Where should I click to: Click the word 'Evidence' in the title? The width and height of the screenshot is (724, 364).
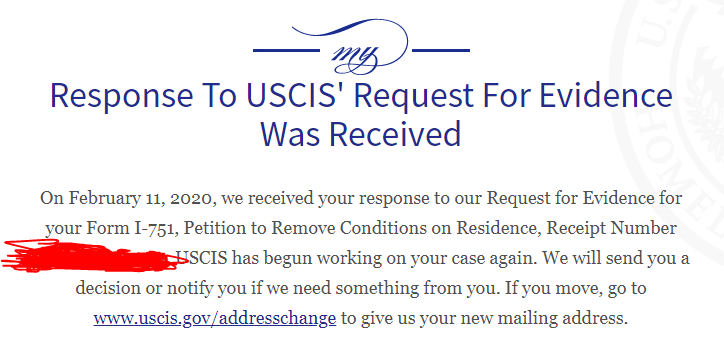coord(606,96)
